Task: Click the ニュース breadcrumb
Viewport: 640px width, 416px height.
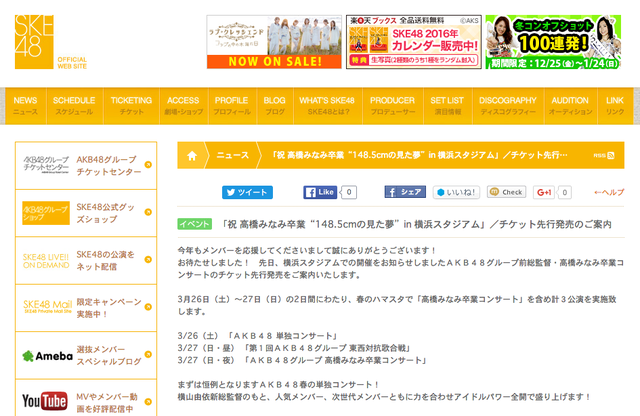Action: (x=233, y=156)
